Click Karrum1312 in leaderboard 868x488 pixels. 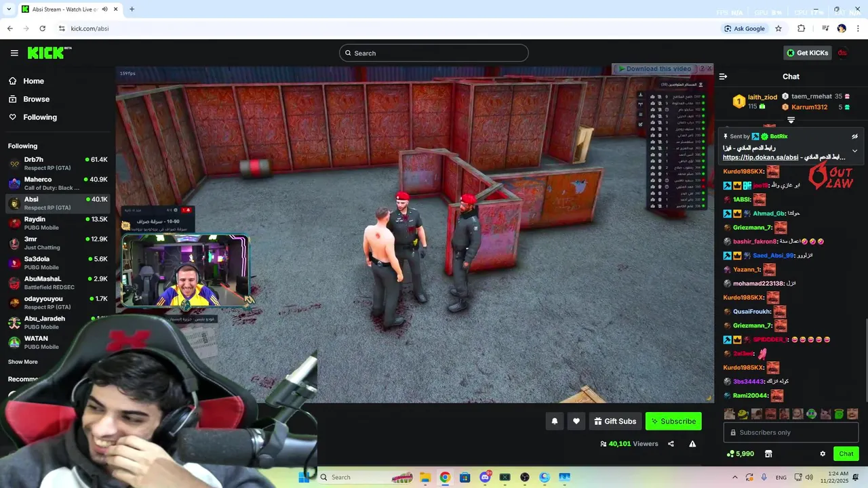[x=809, y=107]
